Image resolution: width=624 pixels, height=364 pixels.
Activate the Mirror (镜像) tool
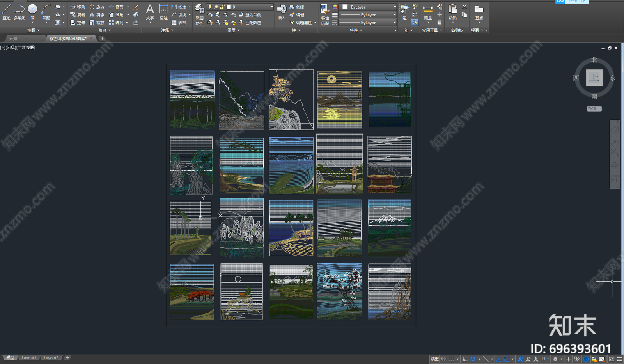click(97, 15)
